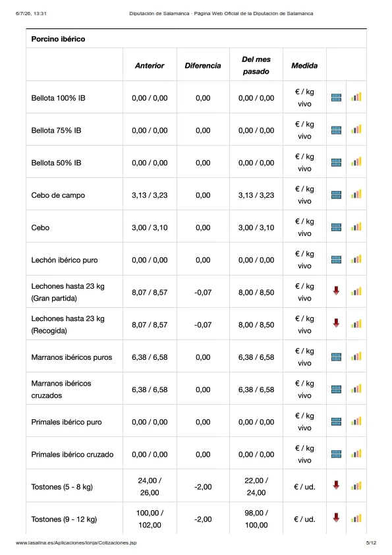
Task: Click the Diferencia column header
Action: tap(203, 65)
